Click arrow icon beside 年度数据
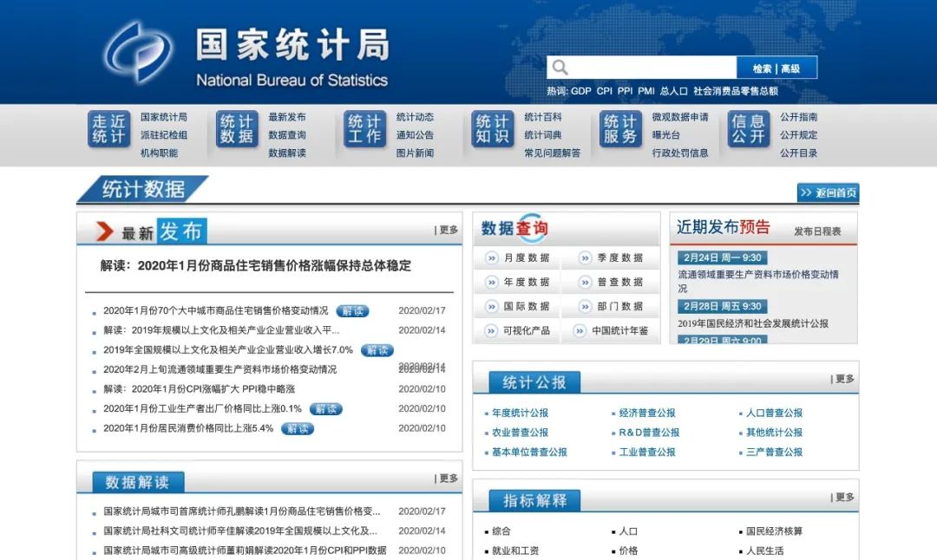 click(x=491, y=282)
